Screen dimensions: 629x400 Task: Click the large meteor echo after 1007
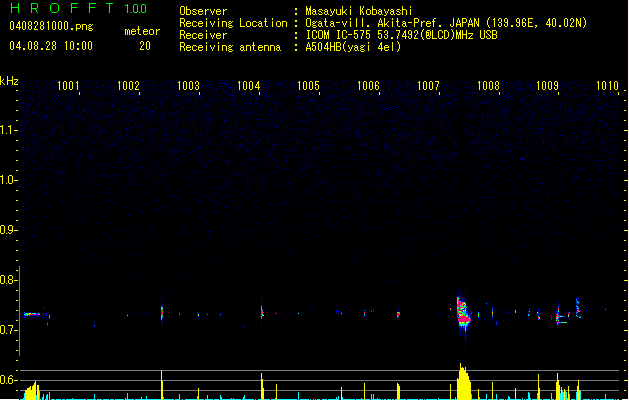coord(463,314)
